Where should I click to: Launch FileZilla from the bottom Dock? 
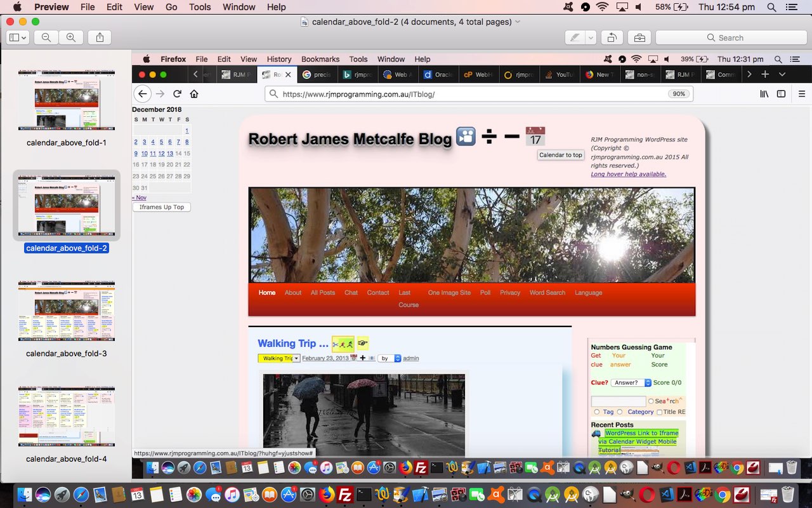click(345, 495)
